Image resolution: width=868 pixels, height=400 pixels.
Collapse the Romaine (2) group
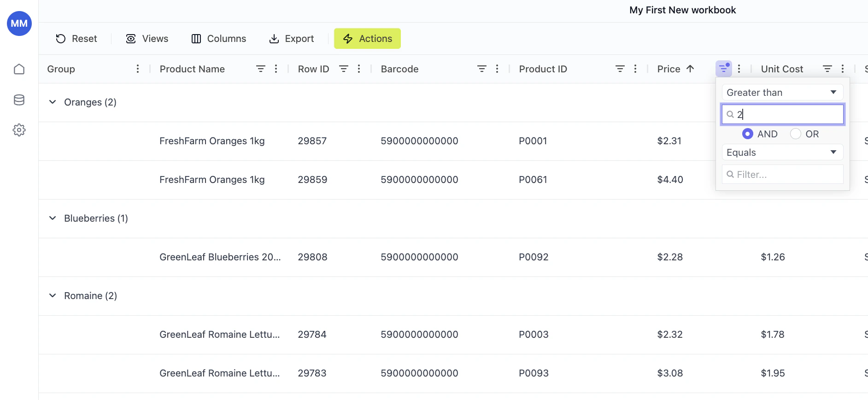(53, 295)
